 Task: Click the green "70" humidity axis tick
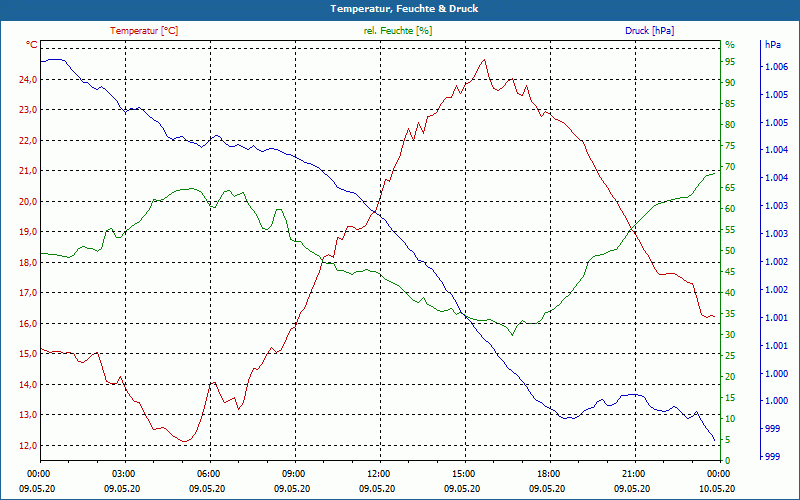[730, 167]
